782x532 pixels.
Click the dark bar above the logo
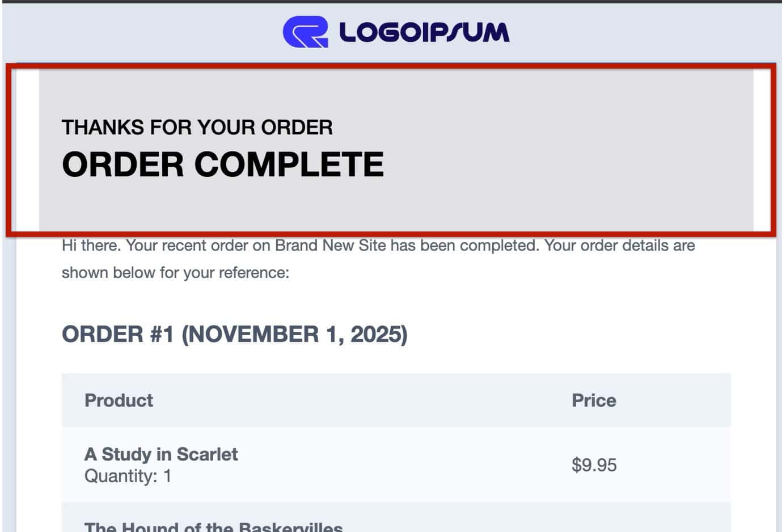point(391,1)
